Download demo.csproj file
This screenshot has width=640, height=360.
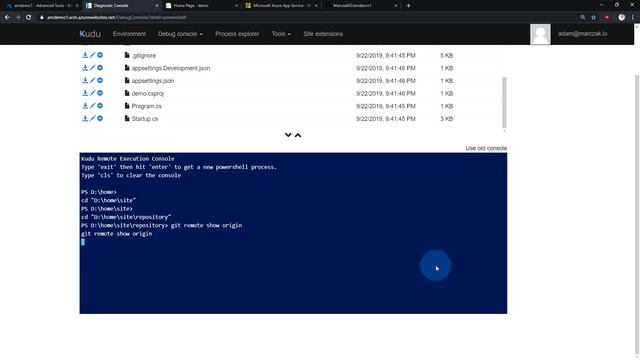click(x=85, y=93)
